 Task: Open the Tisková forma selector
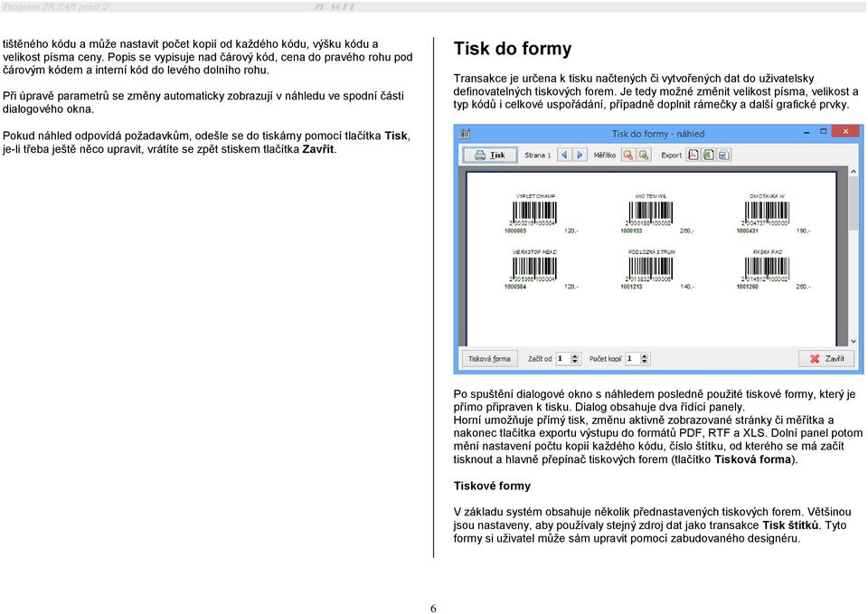[489, 359]
